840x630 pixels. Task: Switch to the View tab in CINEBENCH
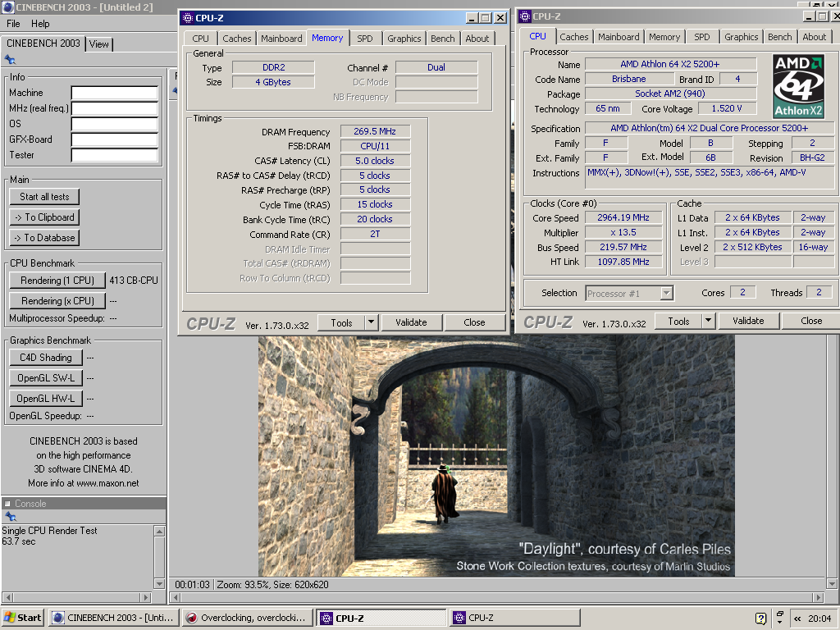pos(99,44)
